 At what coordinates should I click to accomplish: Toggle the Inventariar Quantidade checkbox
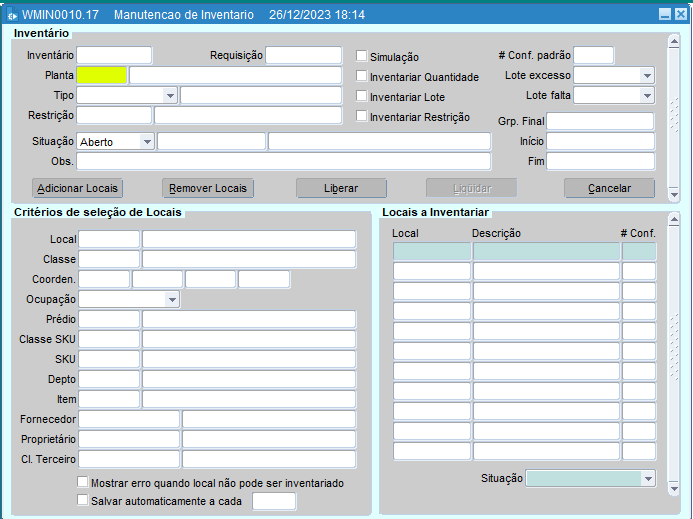[362, 76]
